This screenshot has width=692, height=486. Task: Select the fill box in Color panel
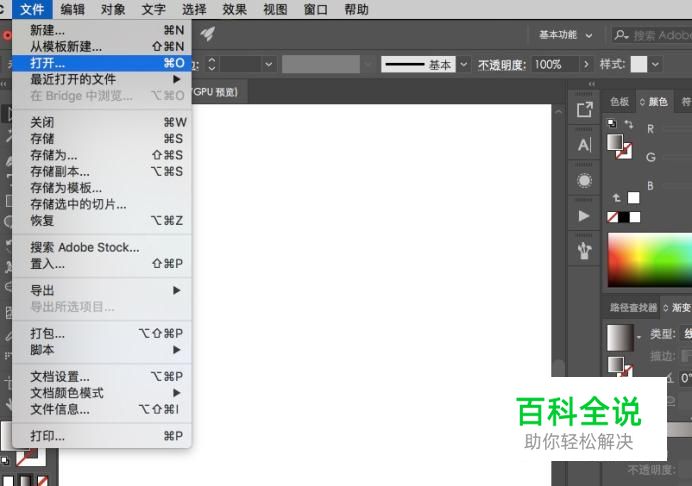coord(615,142)
